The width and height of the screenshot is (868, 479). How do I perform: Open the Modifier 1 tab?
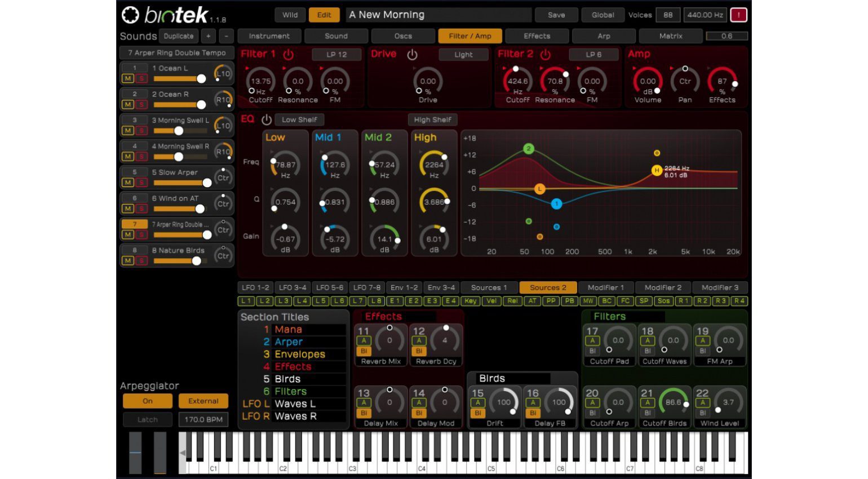606,287
